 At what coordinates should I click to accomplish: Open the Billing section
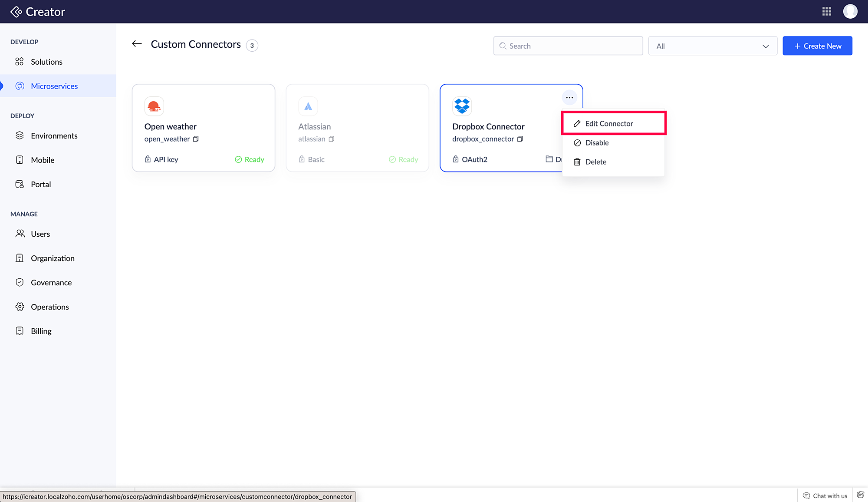pos(41,331)
